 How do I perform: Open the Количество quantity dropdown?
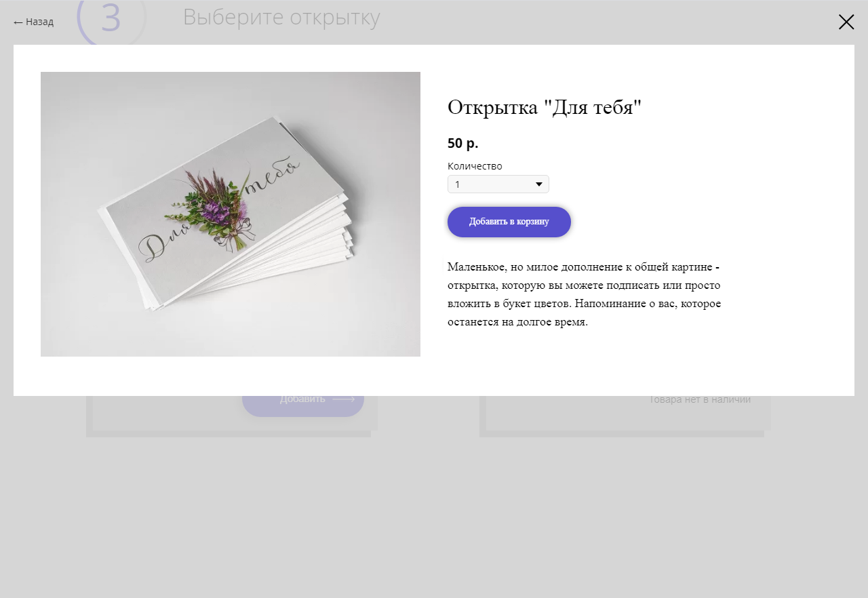pyautogui.click(x=498, y=184)
